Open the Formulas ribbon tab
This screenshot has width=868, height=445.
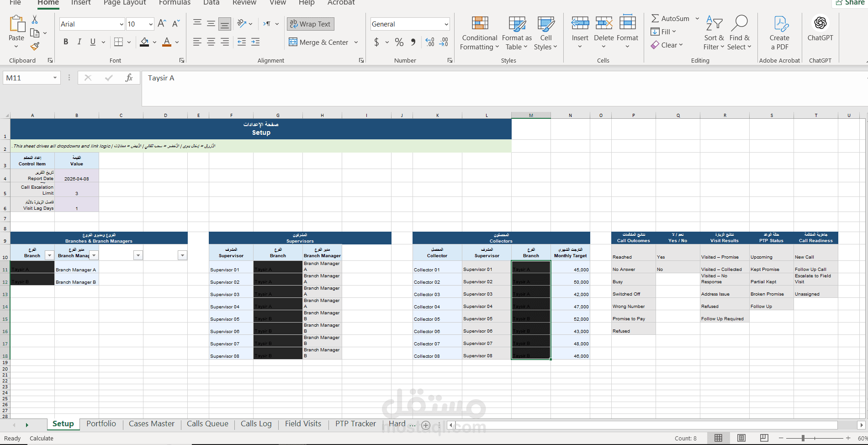pos(175,3)
